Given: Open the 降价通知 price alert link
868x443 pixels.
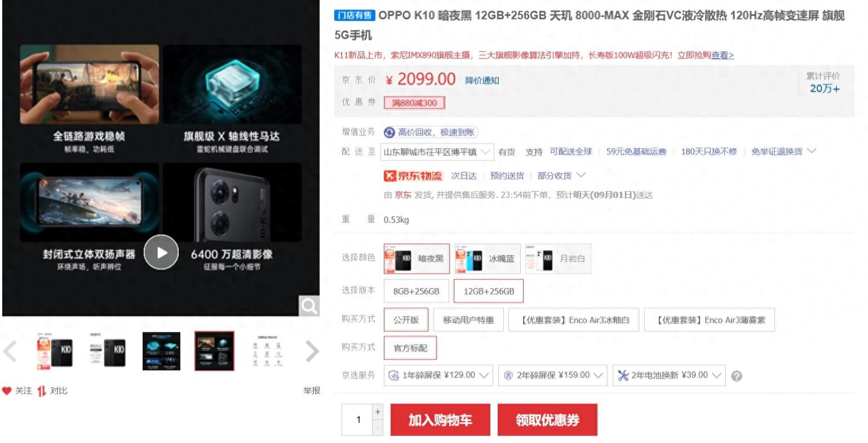Looking at the screenshot, I should click(482, 81).
